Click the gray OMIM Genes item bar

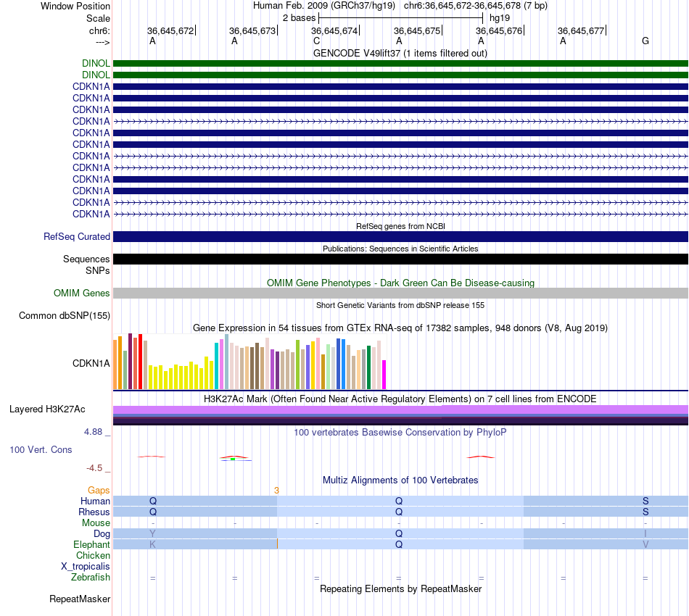(x=401, y=294)
